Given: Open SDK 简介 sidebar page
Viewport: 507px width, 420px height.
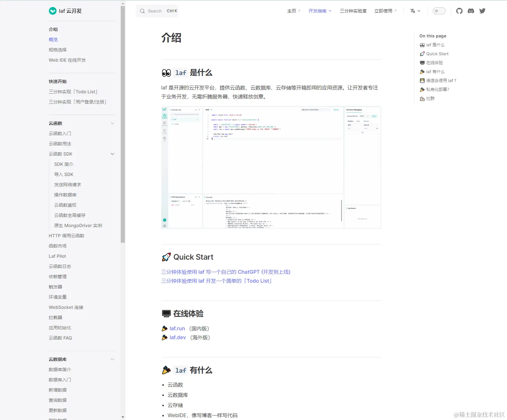Looking at the screenshot, I should [x=64, y=164].
